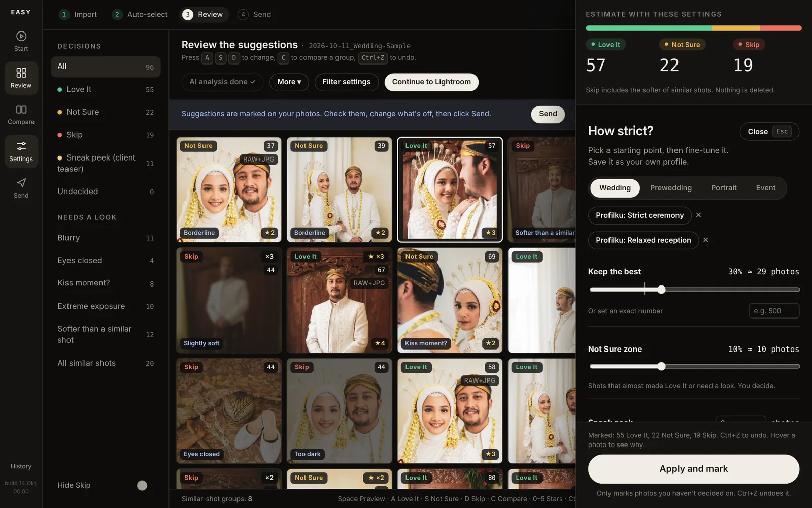The image size is (812, 508).
Task: Filter decisions by Skip
Action: [x=106, y=135]
